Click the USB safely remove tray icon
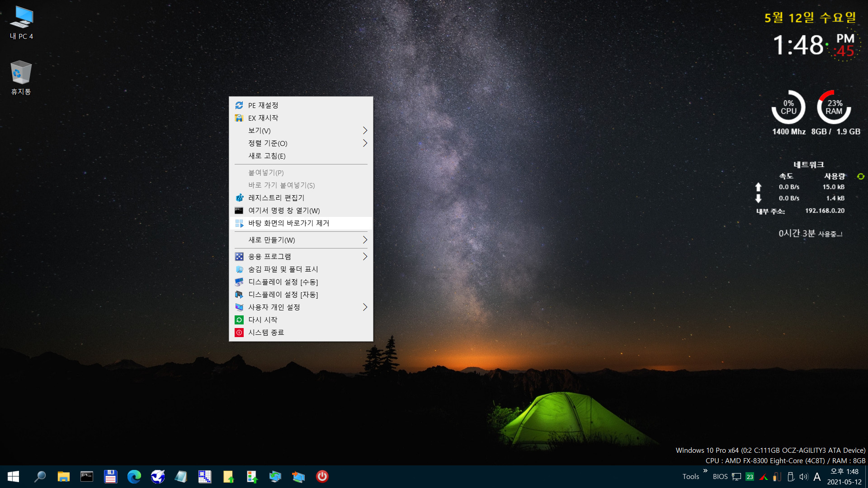The width and height of the screenshot is (868, 488). click(791, 477)
